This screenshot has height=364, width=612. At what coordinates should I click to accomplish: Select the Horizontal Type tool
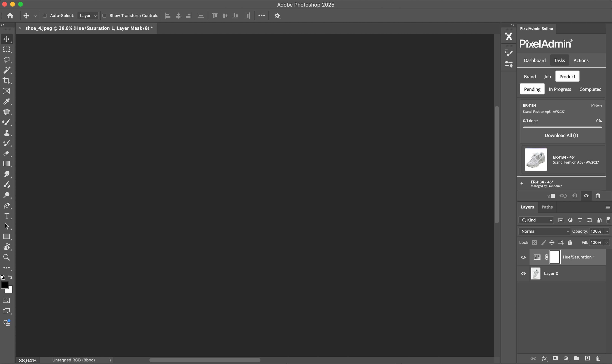7,216
